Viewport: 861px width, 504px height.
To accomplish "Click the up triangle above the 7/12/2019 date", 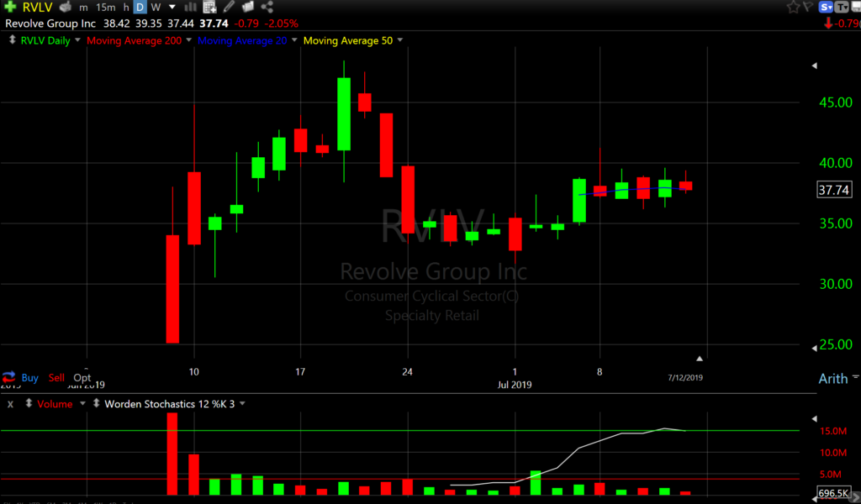I will coord(700,359).
